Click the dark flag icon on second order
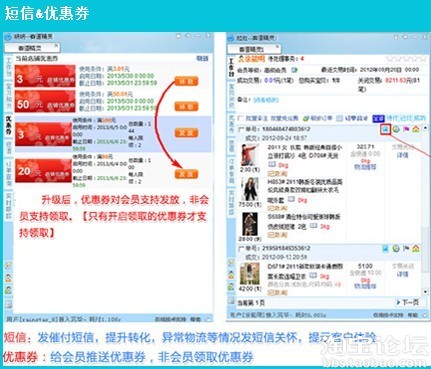Viewport: 431px width, 369px height. pos(406,249)
